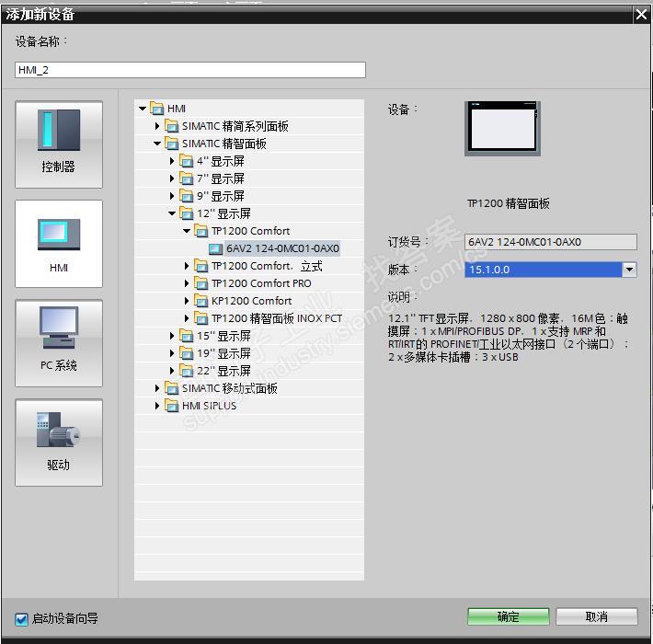Select the TP1200 精智面板 INOX PCT row text
This screenshot has width=653, height=644.
277,318
